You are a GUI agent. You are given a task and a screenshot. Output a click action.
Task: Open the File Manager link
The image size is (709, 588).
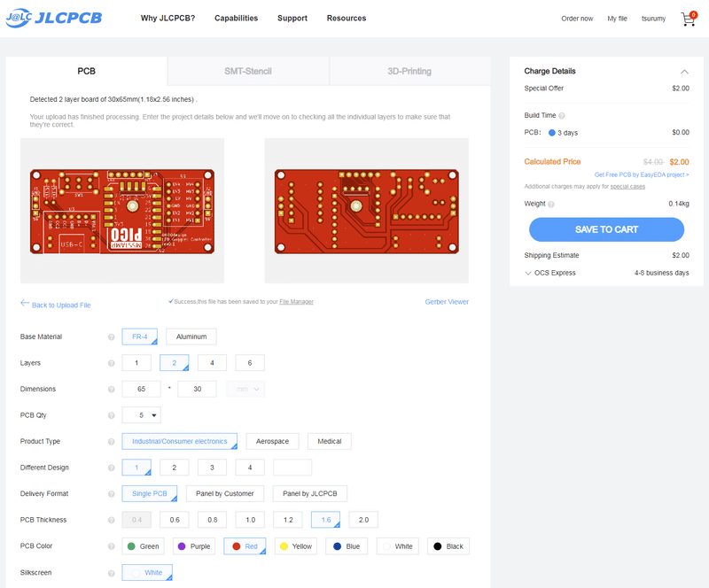coord(296,302)
